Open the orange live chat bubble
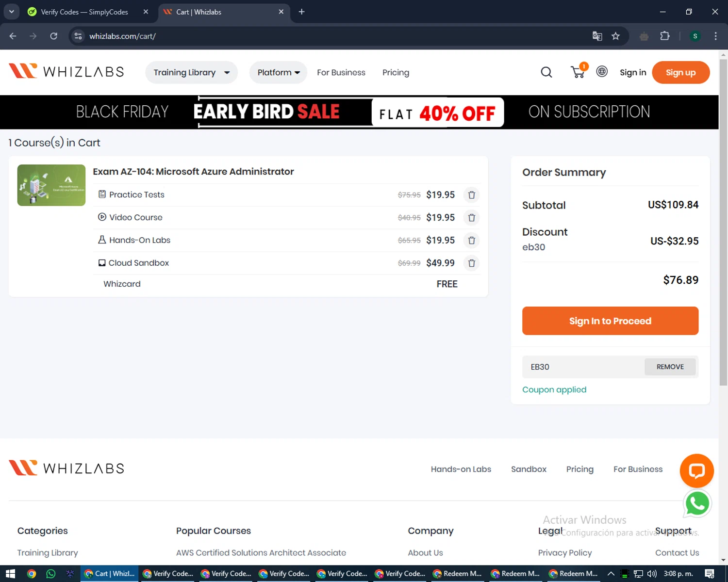Screen dimensions: 728x582 coord(696,470)
